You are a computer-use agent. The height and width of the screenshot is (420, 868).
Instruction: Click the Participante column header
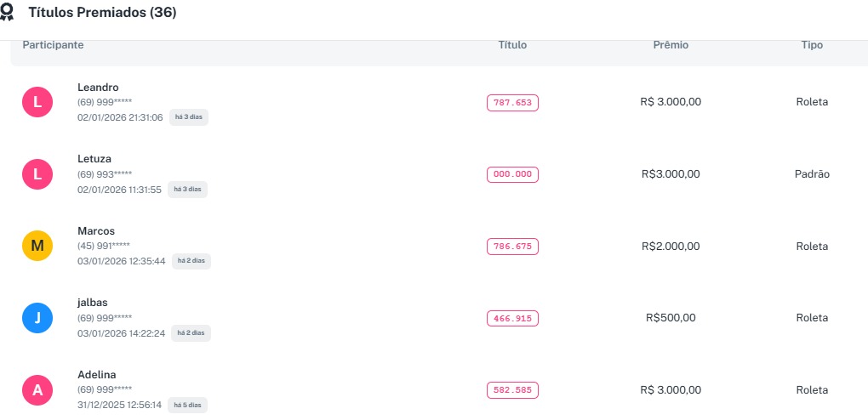[53, 45]
